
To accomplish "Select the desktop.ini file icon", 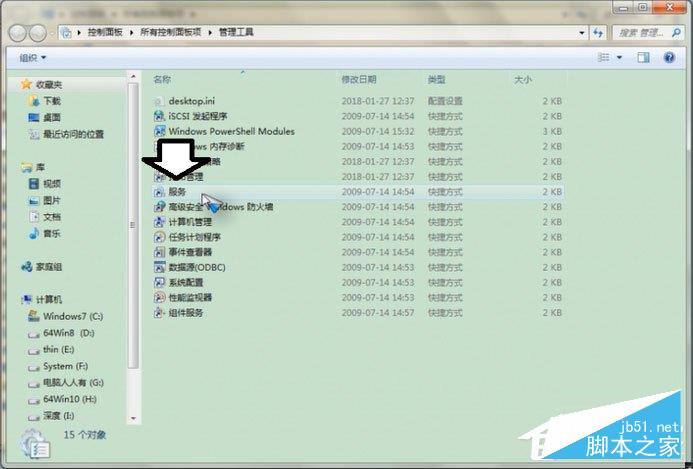I will [x=159, y=101].
